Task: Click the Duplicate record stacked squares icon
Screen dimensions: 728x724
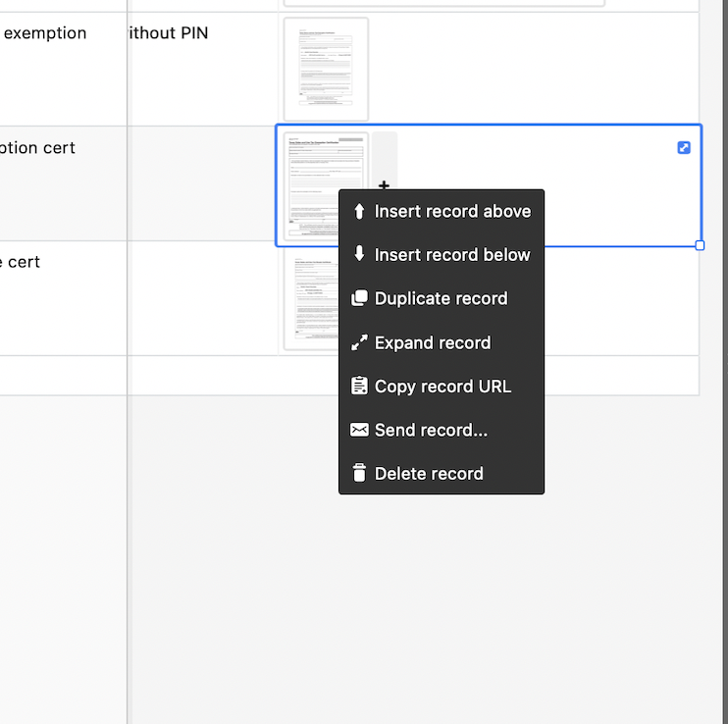Action: tap(359, 298)
